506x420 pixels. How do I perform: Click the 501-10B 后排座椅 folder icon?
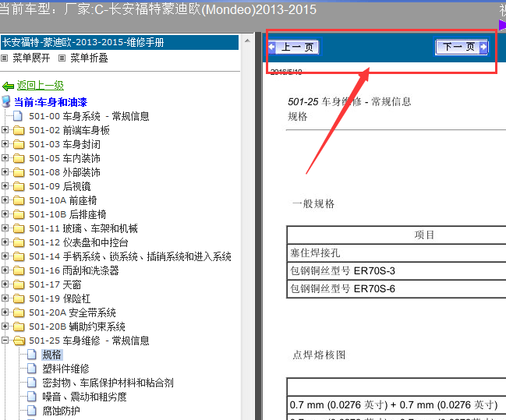[x=19, y=214]
